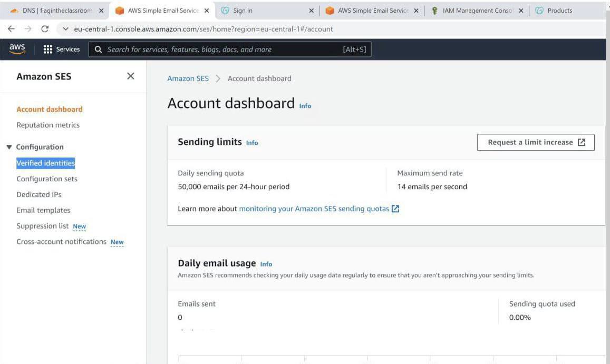Screen dimensions: 610x364
Task: Open monitoring your Amazon SES sending quotas link
Action: coord(314,209)
